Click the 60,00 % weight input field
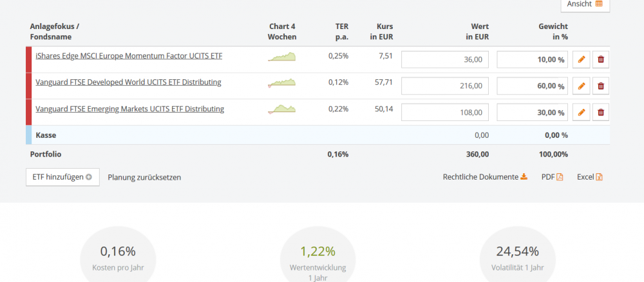The width and height of the screenshot is (644, 282). (x=533, y=86)
